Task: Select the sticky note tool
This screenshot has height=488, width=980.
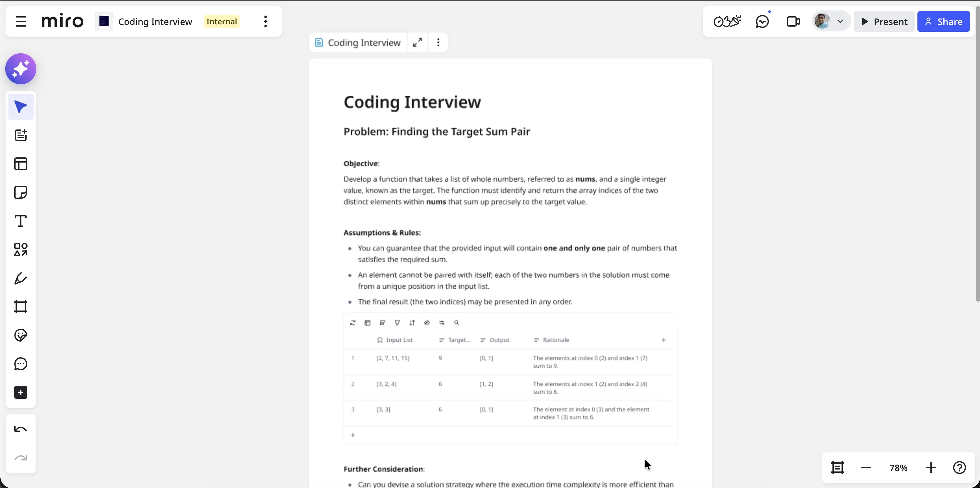Action: click(x=20, y=193)
